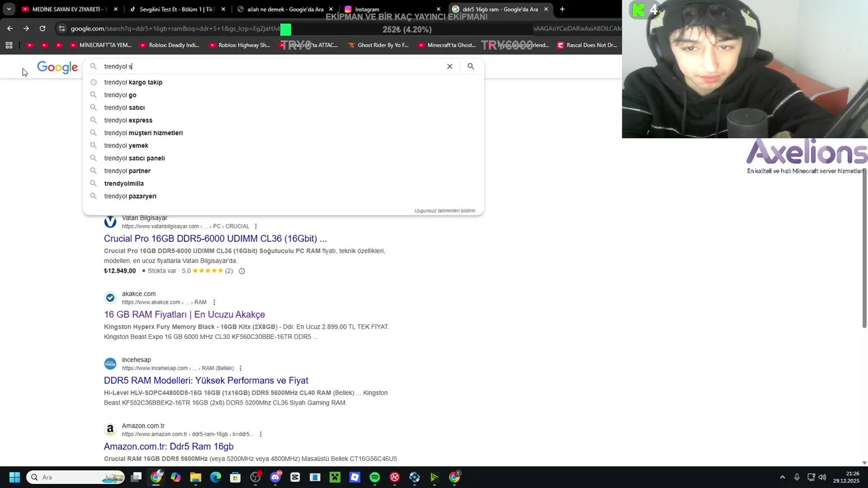Viewport: 868px width, 488px height.
Task: Click the Google logo
Action: point(58,67)
